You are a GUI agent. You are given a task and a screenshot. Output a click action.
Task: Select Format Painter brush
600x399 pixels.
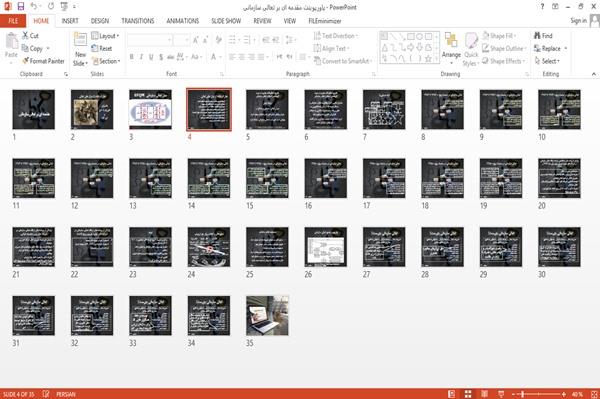44,61
